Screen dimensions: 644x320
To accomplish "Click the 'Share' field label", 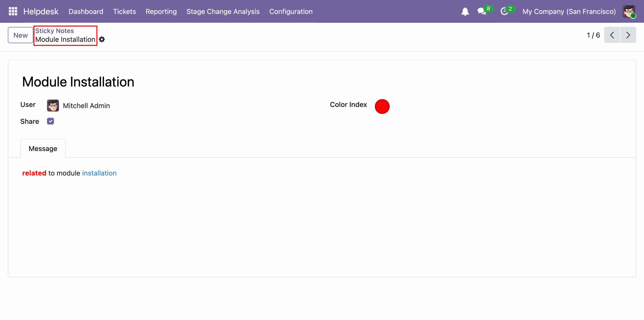I will pos(30,121).
